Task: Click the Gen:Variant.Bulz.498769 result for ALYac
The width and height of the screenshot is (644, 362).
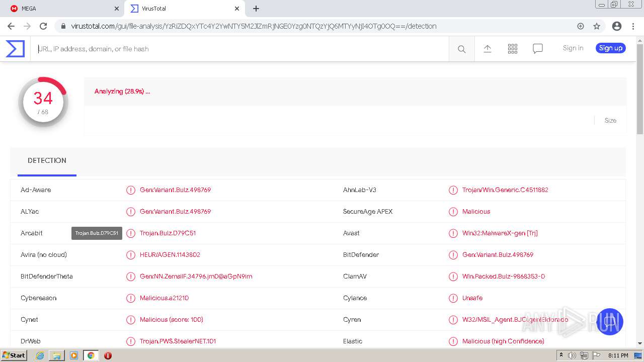Action: [x=175, y=212]
